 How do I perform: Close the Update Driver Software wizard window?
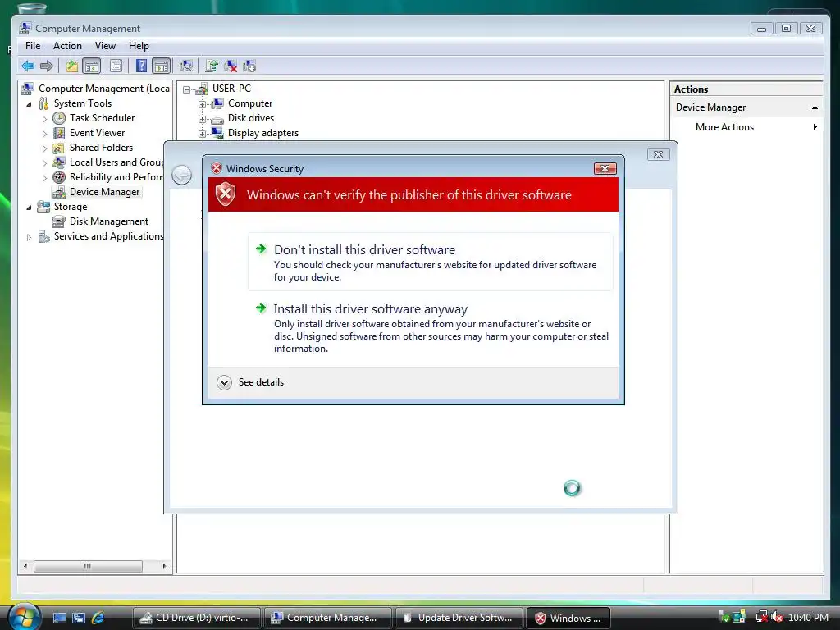click(x=659, y=155)
